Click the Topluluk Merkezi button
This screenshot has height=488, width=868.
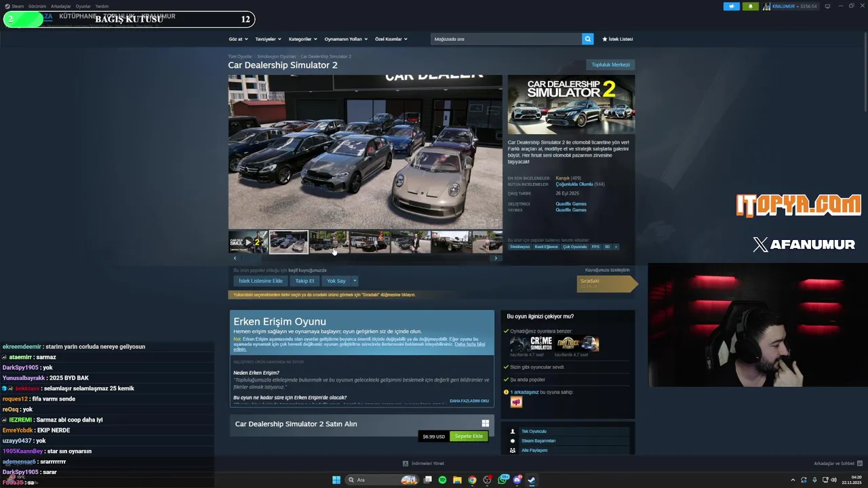610,64
